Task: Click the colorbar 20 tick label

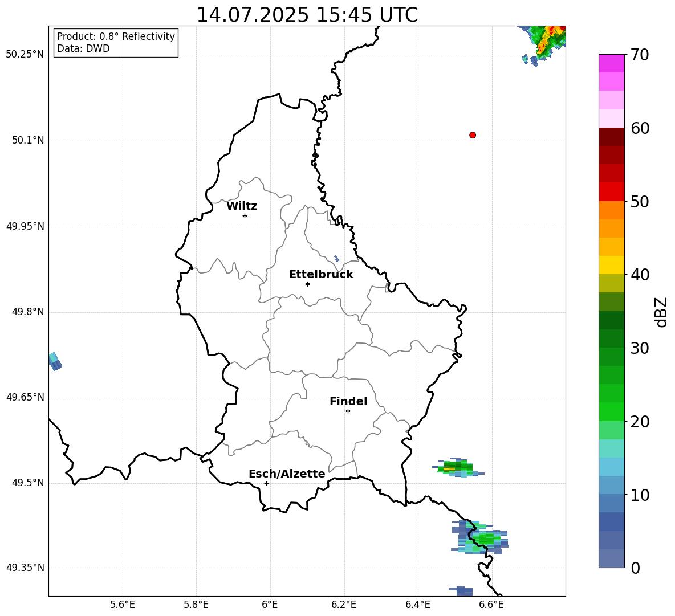Action: point(640,422)
